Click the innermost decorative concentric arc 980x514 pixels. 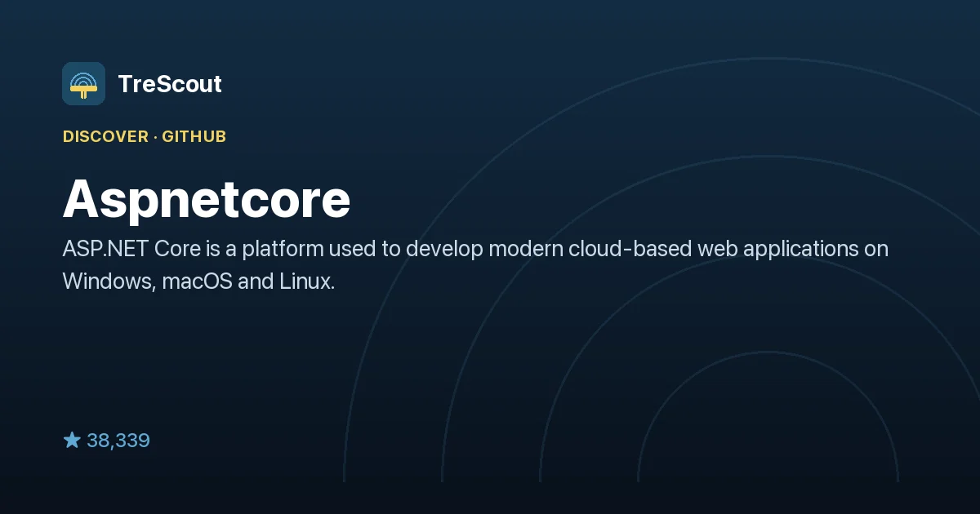click(x=768, y=352)
